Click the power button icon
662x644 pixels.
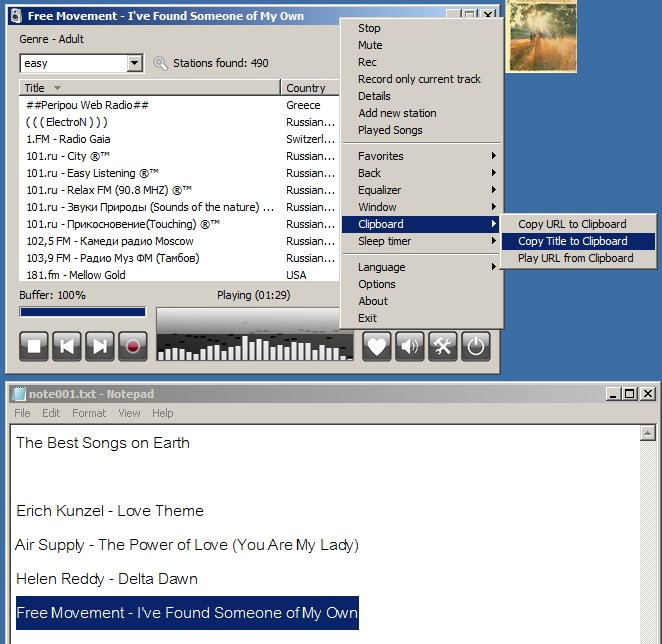(x=476, y=346)
